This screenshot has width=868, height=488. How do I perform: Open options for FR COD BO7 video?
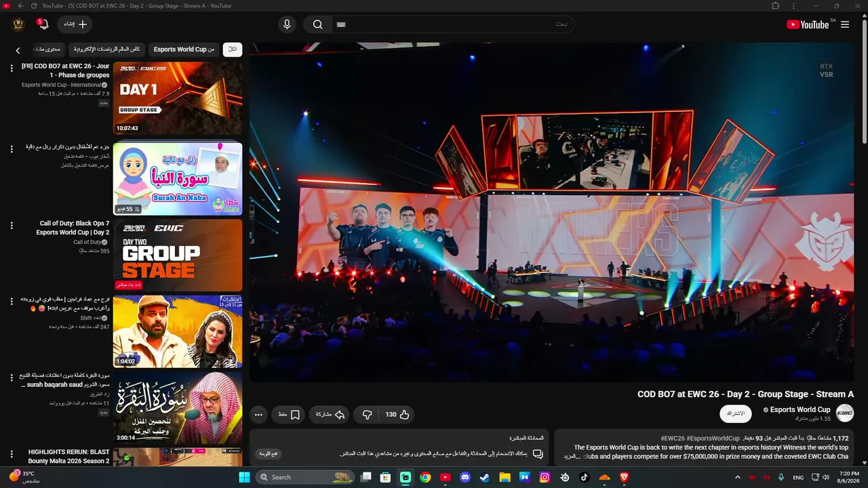[12, 68]
